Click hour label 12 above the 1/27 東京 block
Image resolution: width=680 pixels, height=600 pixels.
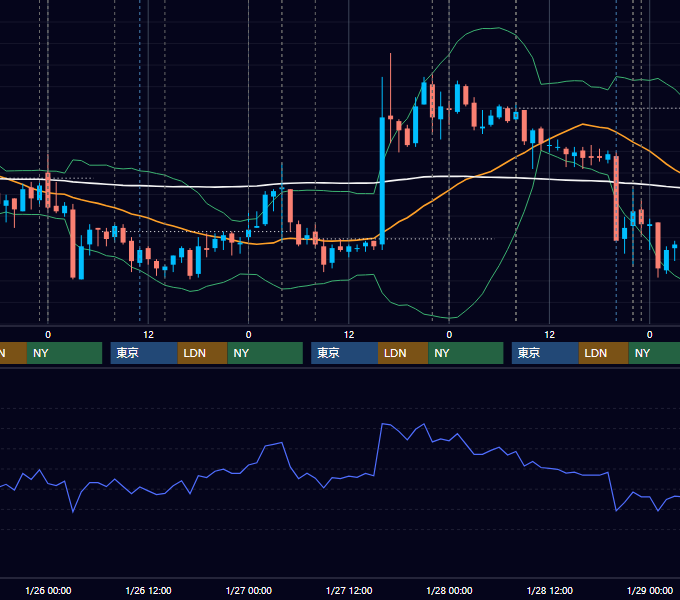click(349, 335)
